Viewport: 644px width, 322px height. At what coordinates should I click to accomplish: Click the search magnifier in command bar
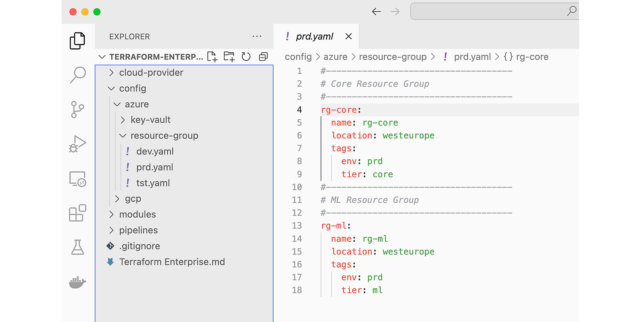coord(572,11)
